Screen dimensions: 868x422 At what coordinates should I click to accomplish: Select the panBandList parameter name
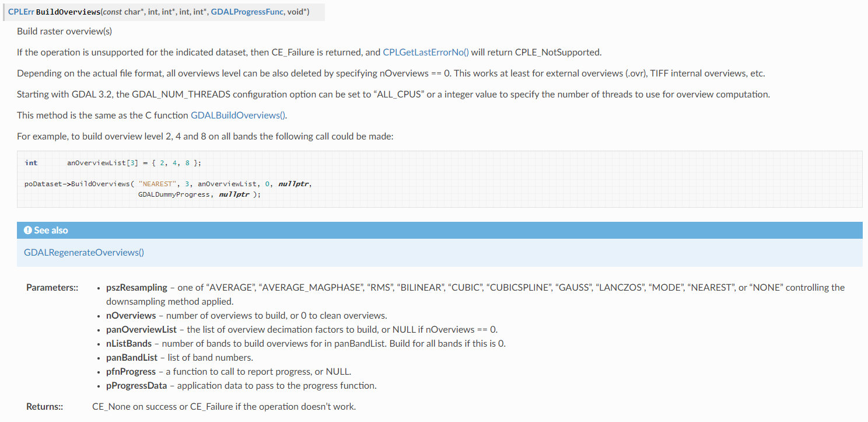(x=131, y=358)
